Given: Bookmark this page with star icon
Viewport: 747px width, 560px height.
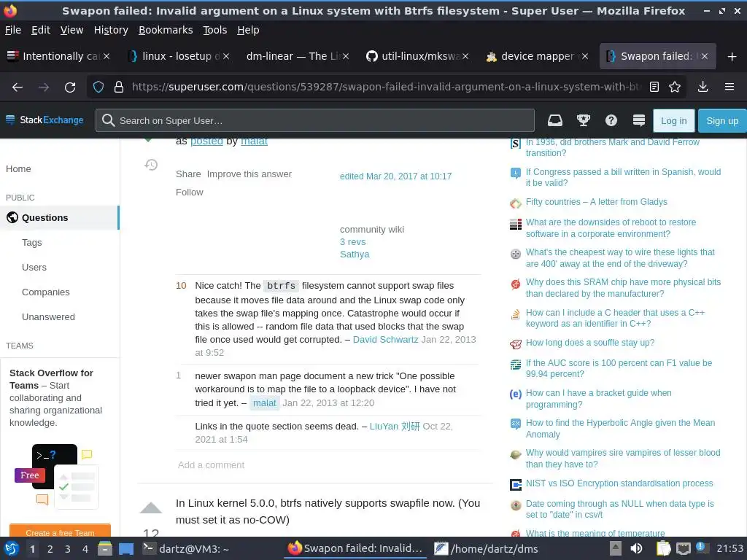Looking at the screenshot, I should pos(675,87).
